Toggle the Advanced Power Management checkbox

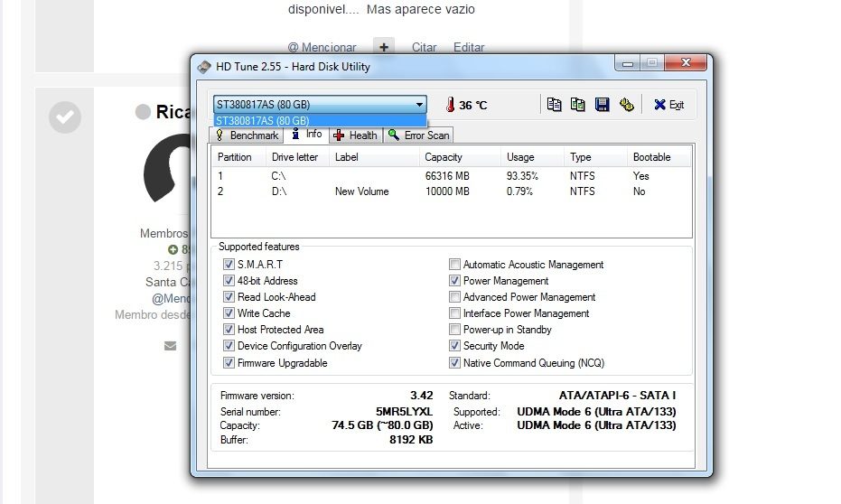click(454, 296)
